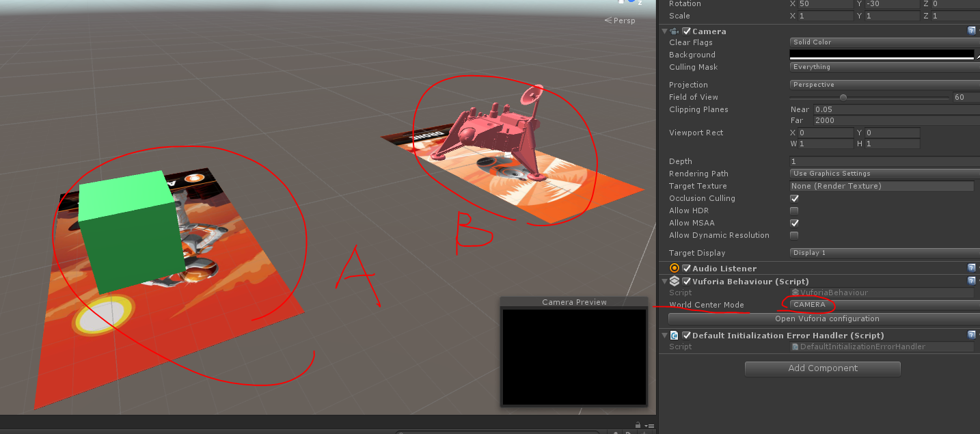The height and width of the screenshot is (434, 980).
Task: Click the Default Initialization Error Handler script icon
Action: pos(675,335)
